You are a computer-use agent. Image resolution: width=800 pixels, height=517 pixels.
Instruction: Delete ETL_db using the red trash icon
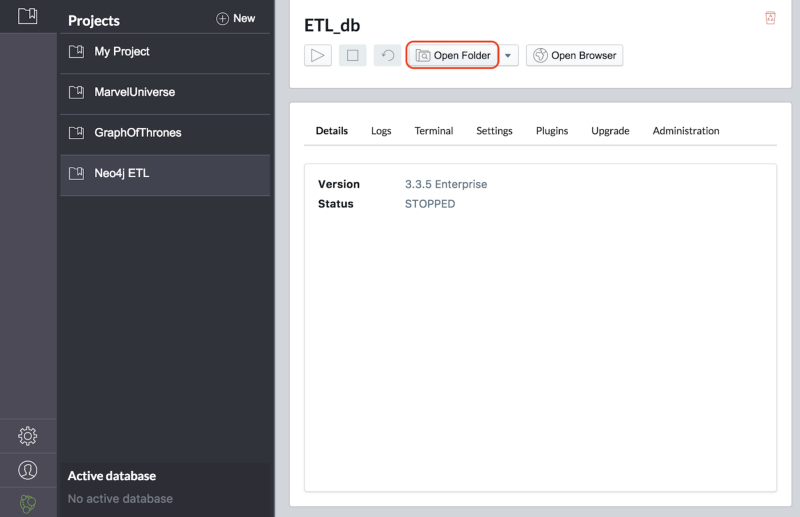pyautogui.click(x=770, y=18)
